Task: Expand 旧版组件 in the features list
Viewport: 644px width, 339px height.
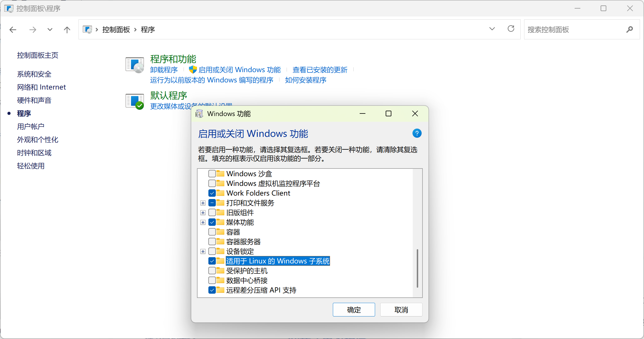Action: [x=203, y=212]
